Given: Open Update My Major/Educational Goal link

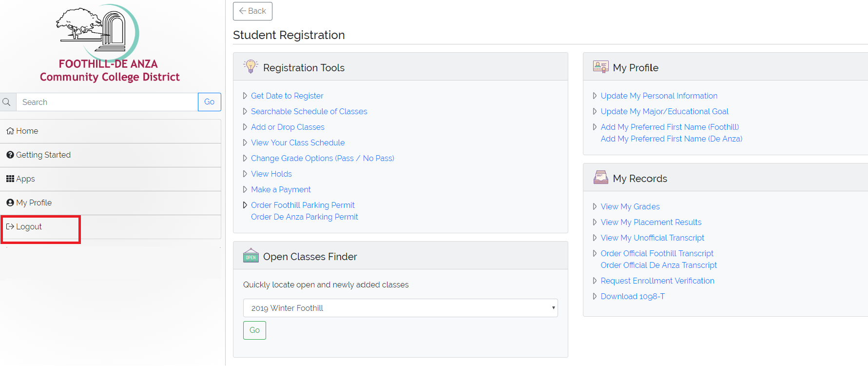Looking at the screenshot, I should tap(664, 111).
